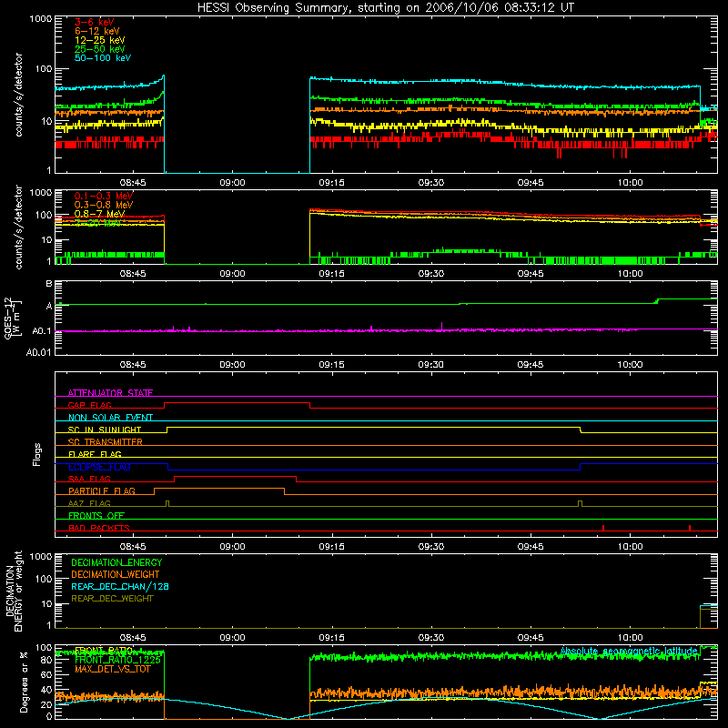Click 09:00 tick under the keV panel

click(x=232, y=183)
